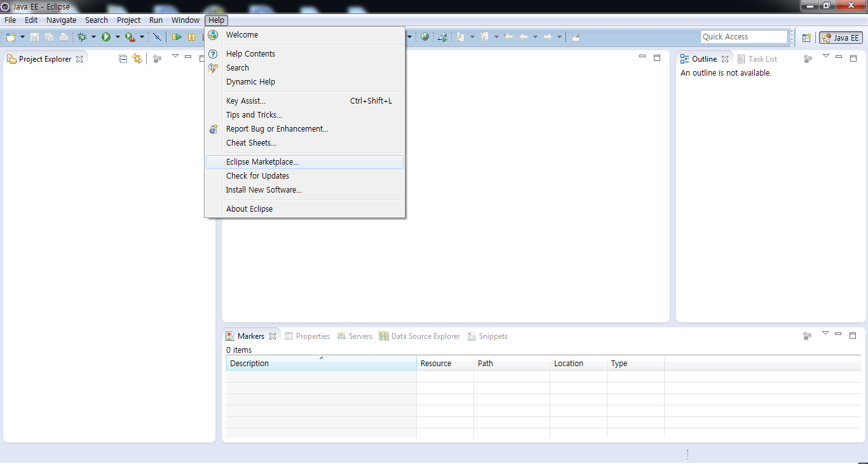The height and width of the screenshot is (464, 868).
Task: Click the Previous Annotation toolbar icon
Action: point(484,36)
